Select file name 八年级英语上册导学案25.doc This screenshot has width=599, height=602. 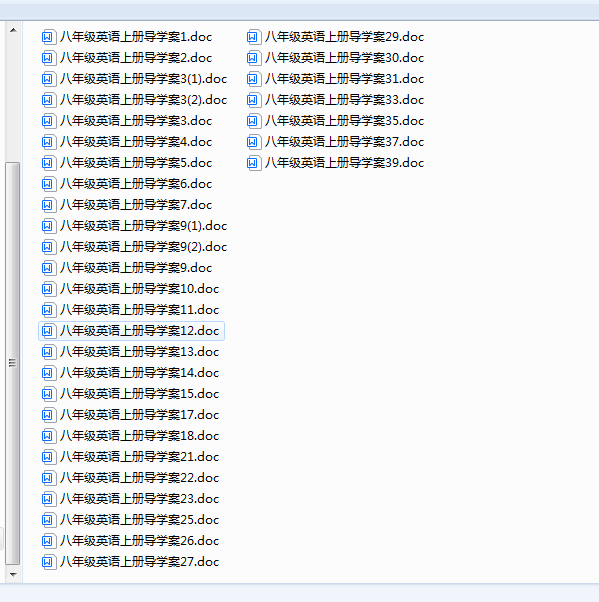coord(139,520)
